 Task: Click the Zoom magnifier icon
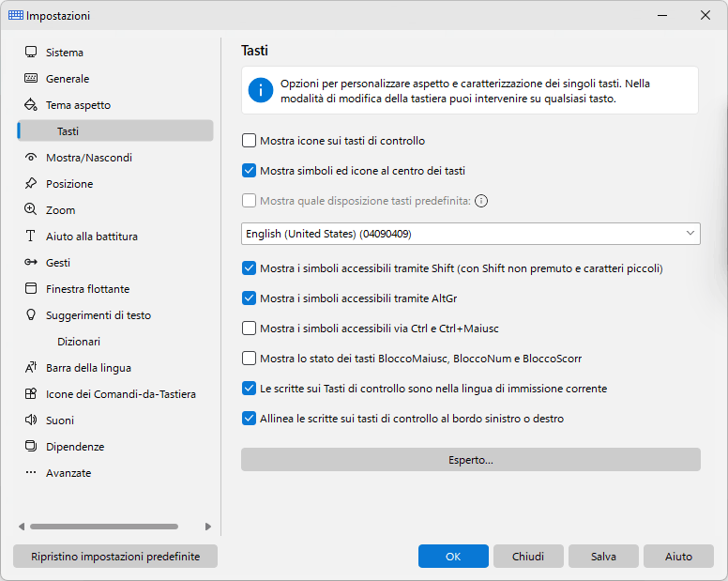click(x=31, y=209)
